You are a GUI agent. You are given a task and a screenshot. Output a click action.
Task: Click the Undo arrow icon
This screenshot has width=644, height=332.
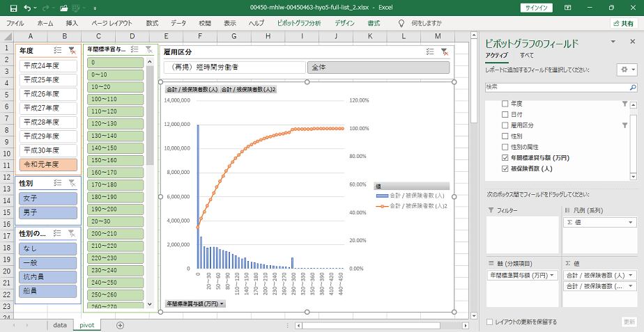click(x=26, y=8)
